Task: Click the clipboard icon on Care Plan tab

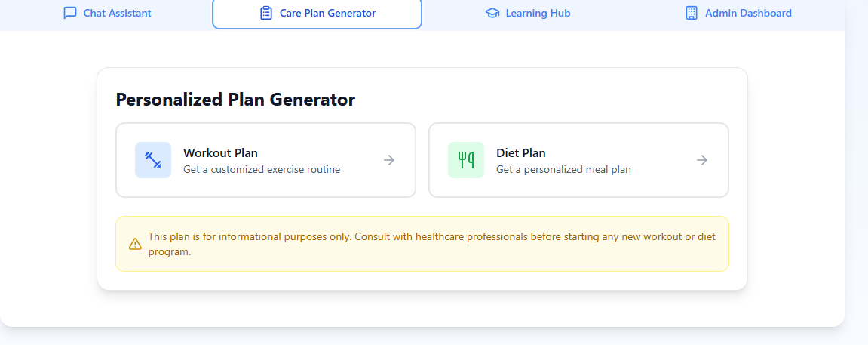Action: point(265,13)
